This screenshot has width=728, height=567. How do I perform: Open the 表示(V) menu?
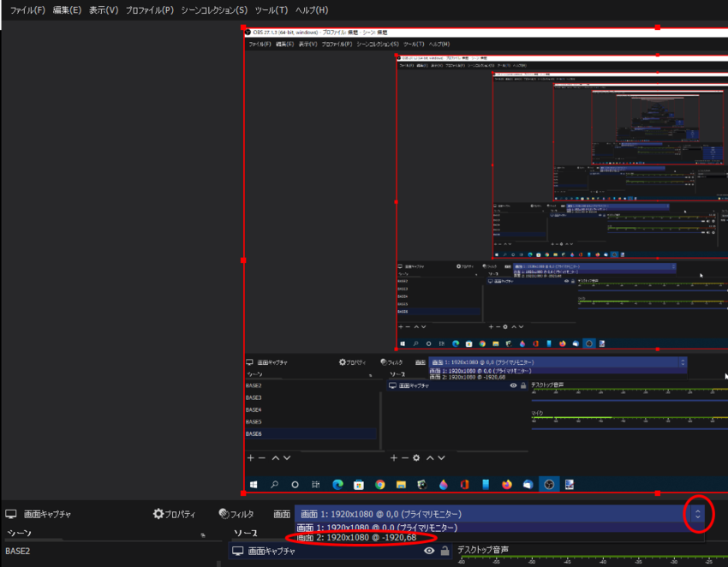pyautogui.click(x=104, y=9)
